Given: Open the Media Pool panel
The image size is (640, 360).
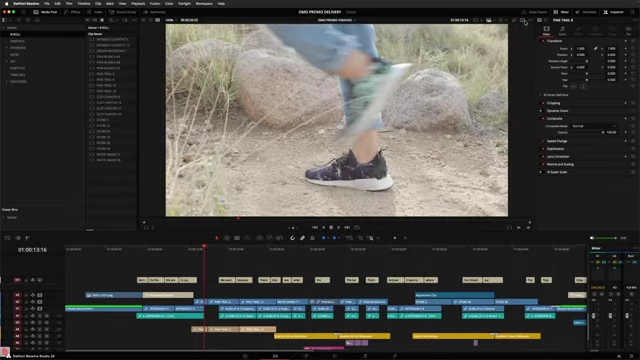Looking at the screenshot, I should point(45,12).
